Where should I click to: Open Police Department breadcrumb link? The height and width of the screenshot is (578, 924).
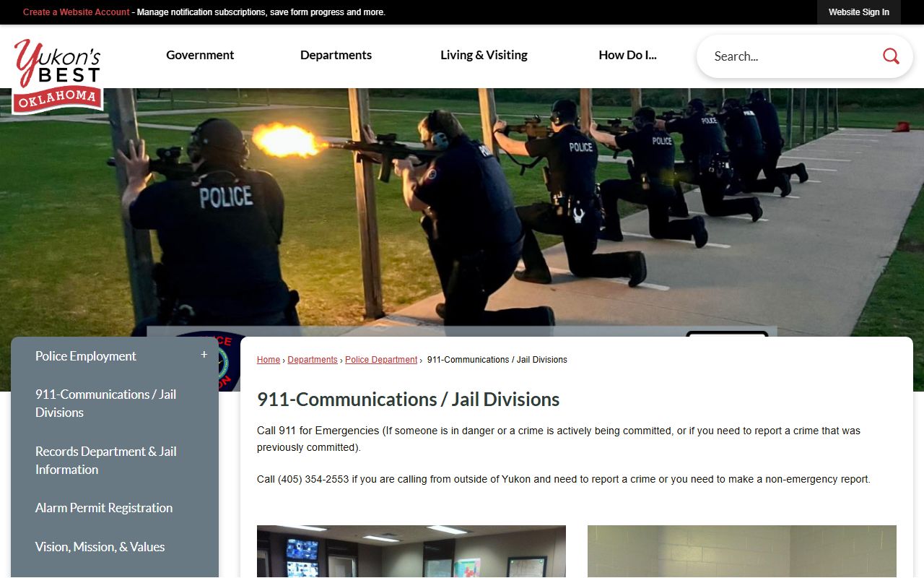pos(381,360)
